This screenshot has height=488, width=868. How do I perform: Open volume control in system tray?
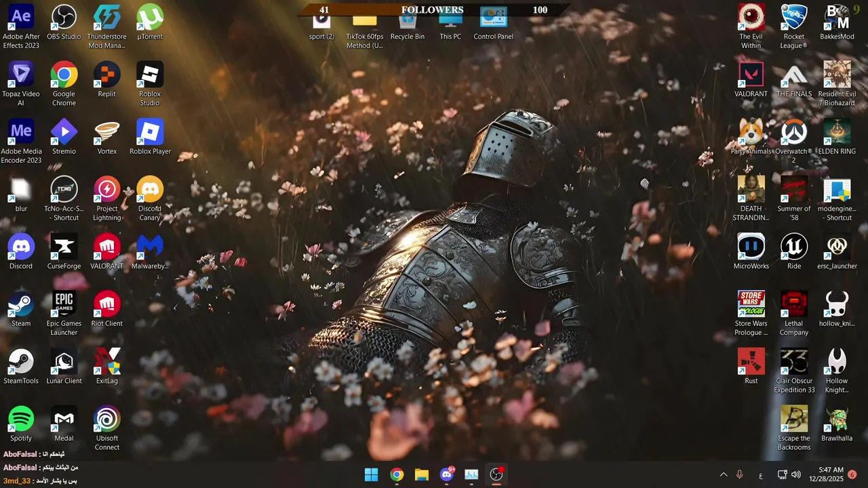coord(796,474)
